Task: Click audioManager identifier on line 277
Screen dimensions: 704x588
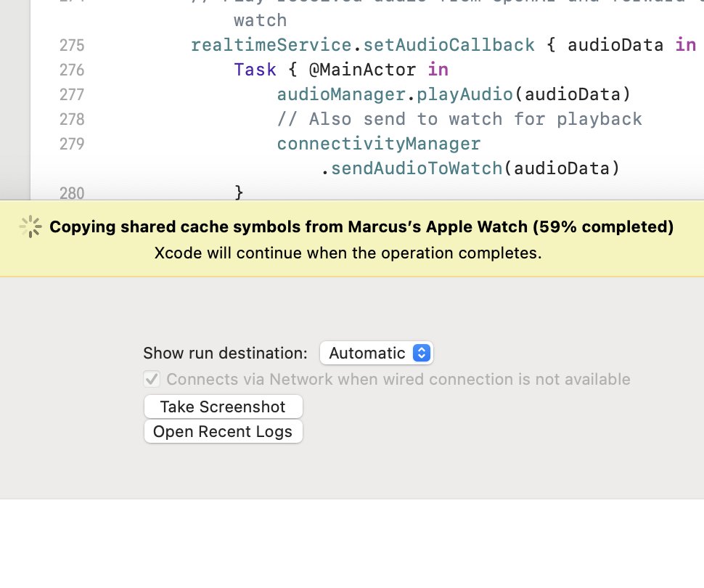Action: 341,94
